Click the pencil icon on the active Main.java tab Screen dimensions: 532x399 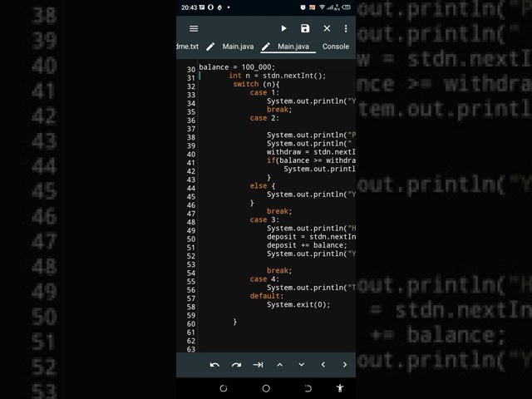(x=266, y=47)
